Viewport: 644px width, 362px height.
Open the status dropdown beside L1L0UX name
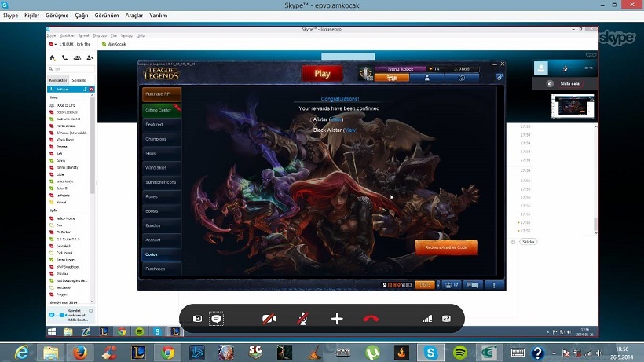click(53, 44)
